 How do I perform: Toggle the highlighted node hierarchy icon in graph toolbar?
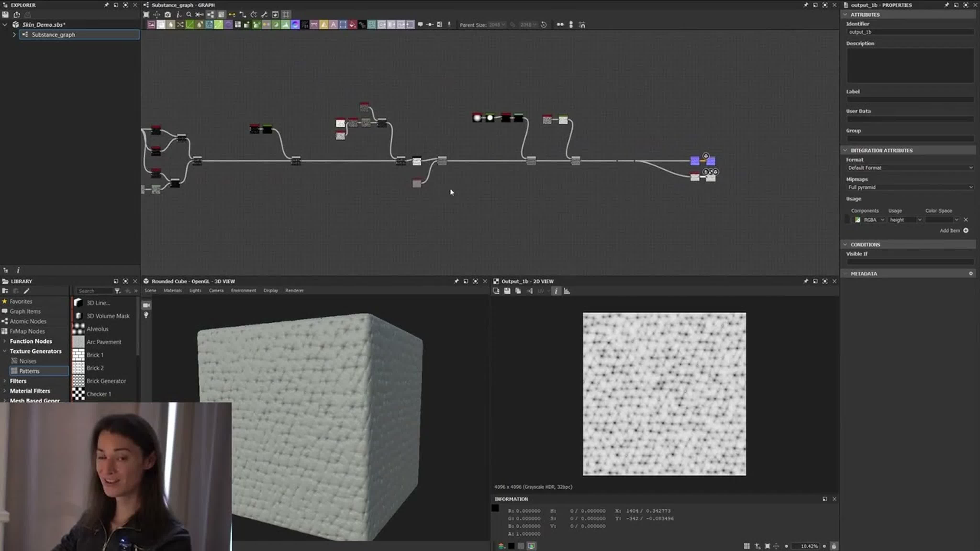pos(210,14)
